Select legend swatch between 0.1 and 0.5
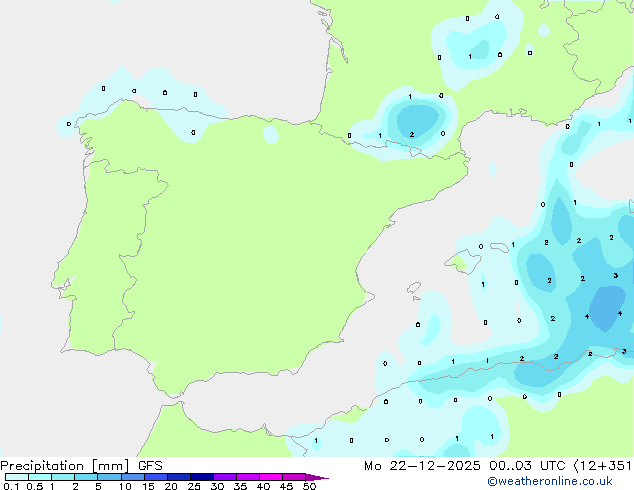Screen dimensions: 634x490 17,477
